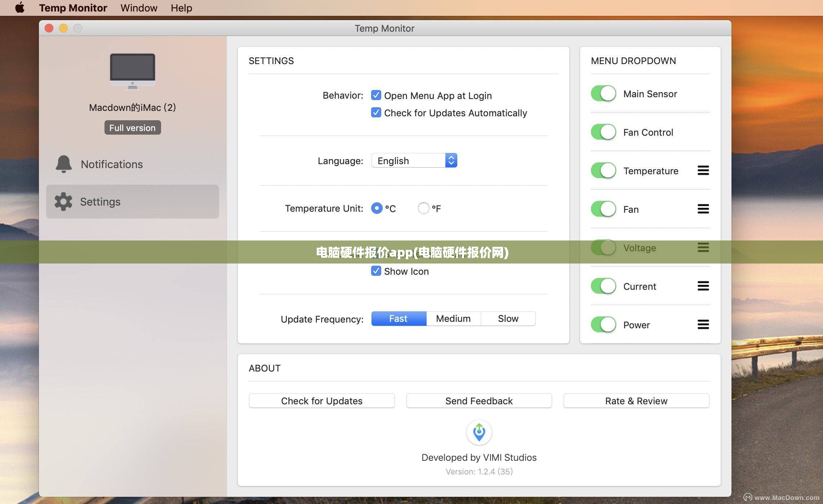Toggle the Fan switch
823x504 pixels.
(x=604, y=209)
